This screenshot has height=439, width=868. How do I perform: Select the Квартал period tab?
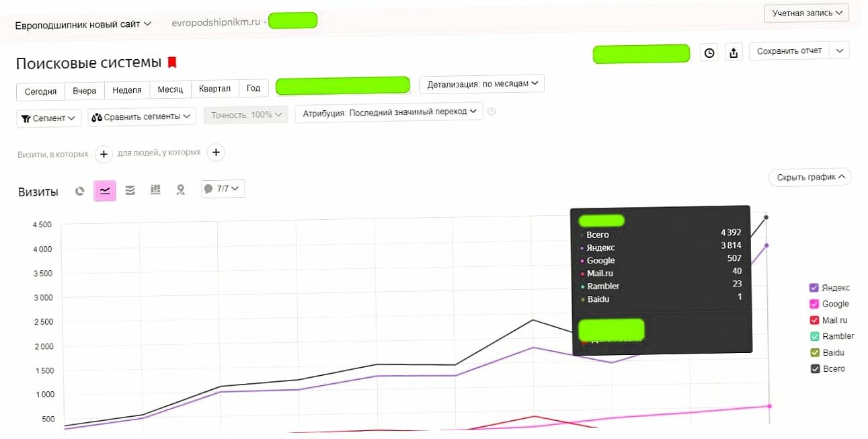215,89
